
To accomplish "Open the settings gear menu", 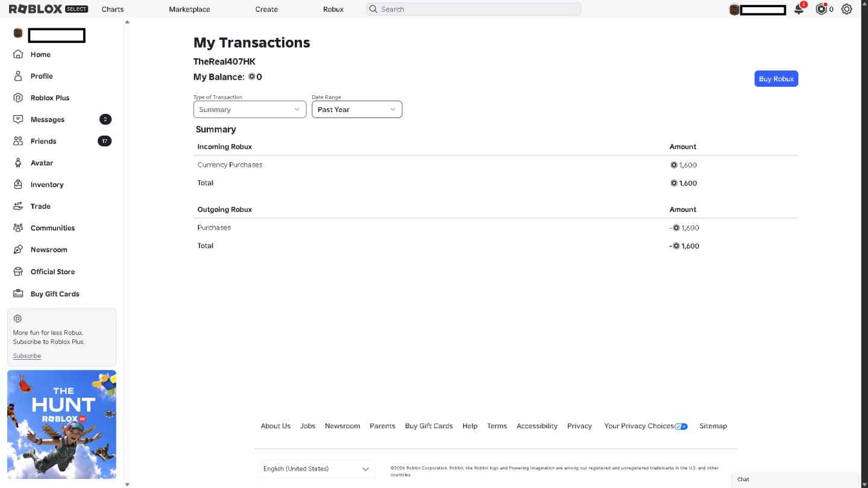I will tap(847, 9).
